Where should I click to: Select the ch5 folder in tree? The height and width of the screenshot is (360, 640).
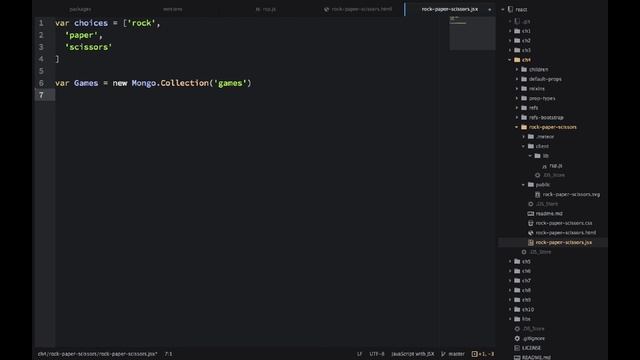(x=526, y=262)
